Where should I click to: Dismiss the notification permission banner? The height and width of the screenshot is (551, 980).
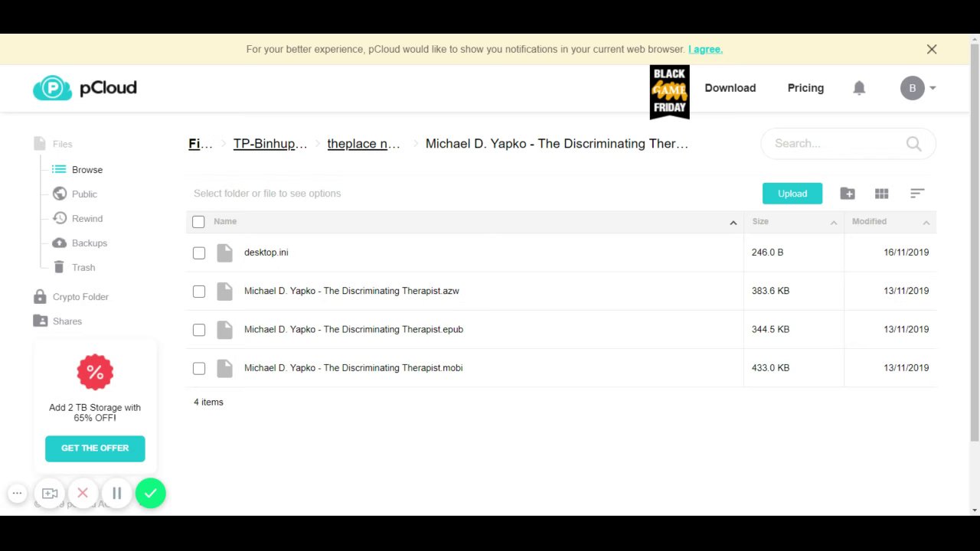tap(932, 49)
